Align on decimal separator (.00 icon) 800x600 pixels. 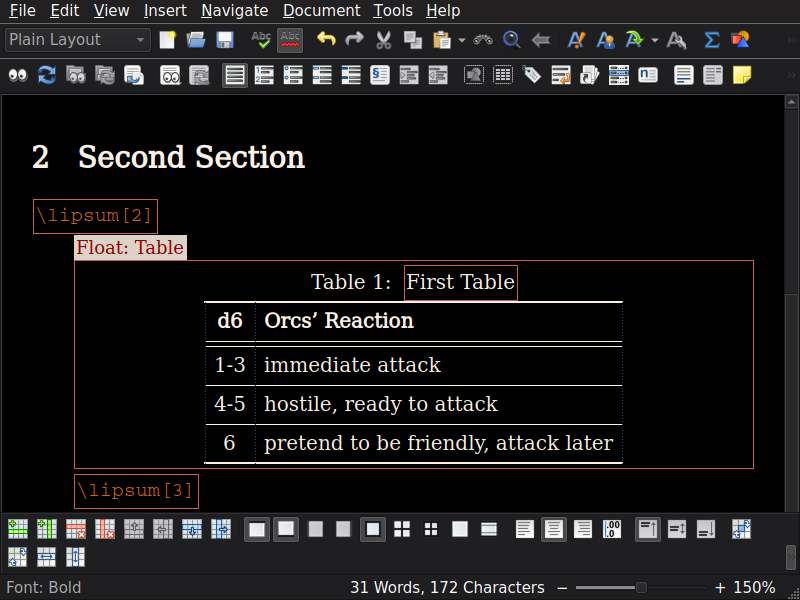point(612,529)
